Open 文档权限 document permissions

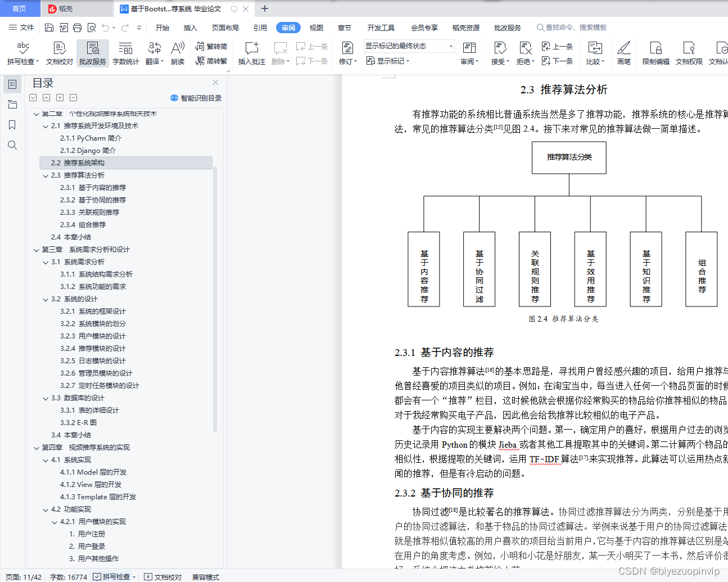tap(689, 53)
